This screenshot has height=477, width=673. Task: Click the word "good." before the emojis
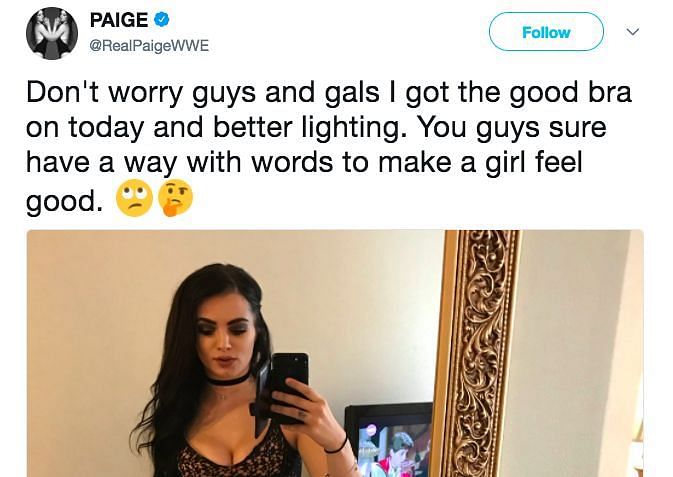click(x=65, y=201)
